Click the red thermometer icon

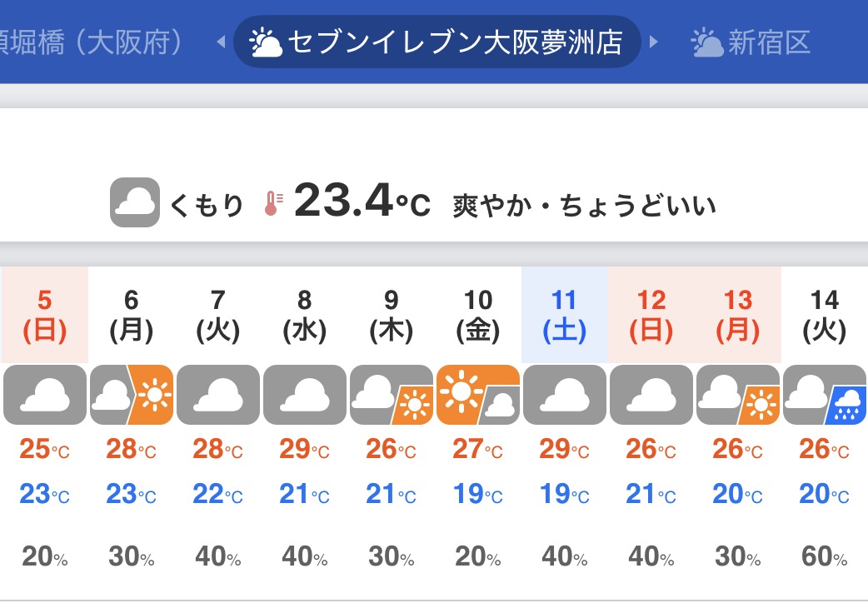click(x=272, y=203)
